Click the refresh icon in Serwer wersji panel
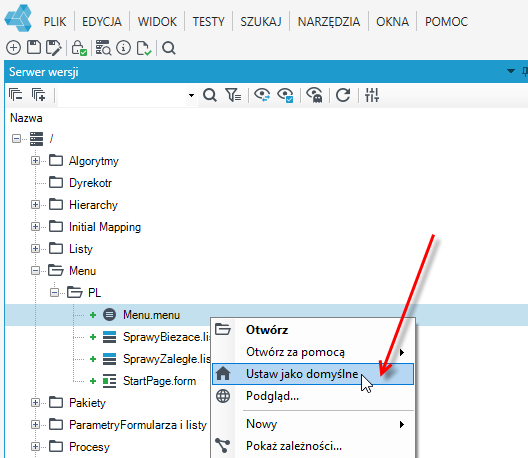The height and width of the screenshot is (458, 528). pos(343,95)
